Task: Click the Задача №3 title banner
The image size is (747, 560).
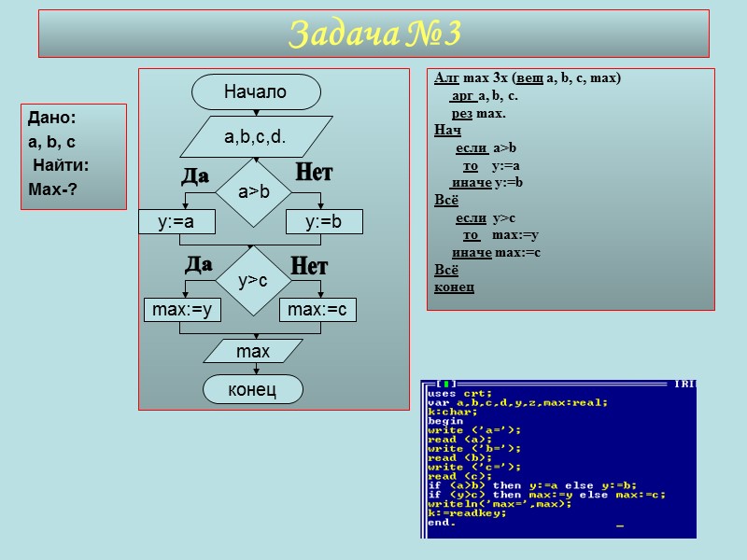Action: [x=373, y=32]
